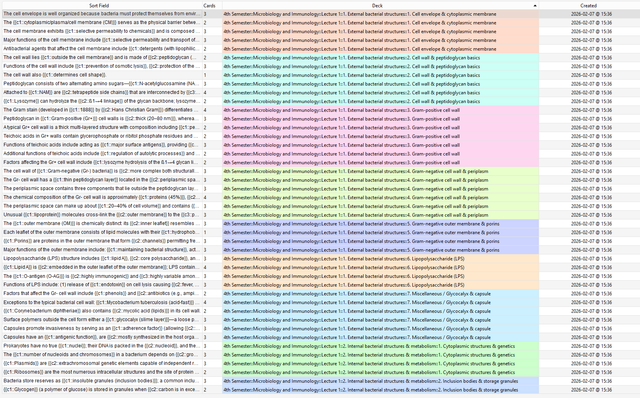
Task: Click the Cards column header
Action: [x=209, y=6]
